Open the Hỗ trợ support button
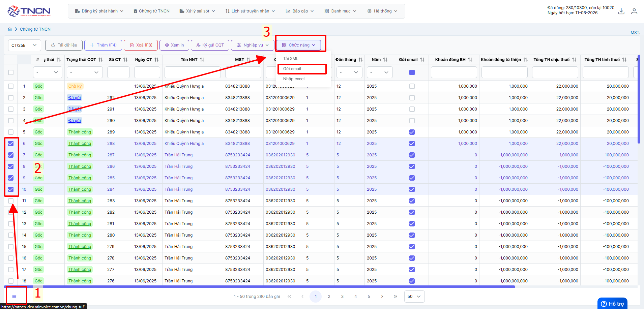Screen dimensions: 644x309 click(x=612, y=304)
